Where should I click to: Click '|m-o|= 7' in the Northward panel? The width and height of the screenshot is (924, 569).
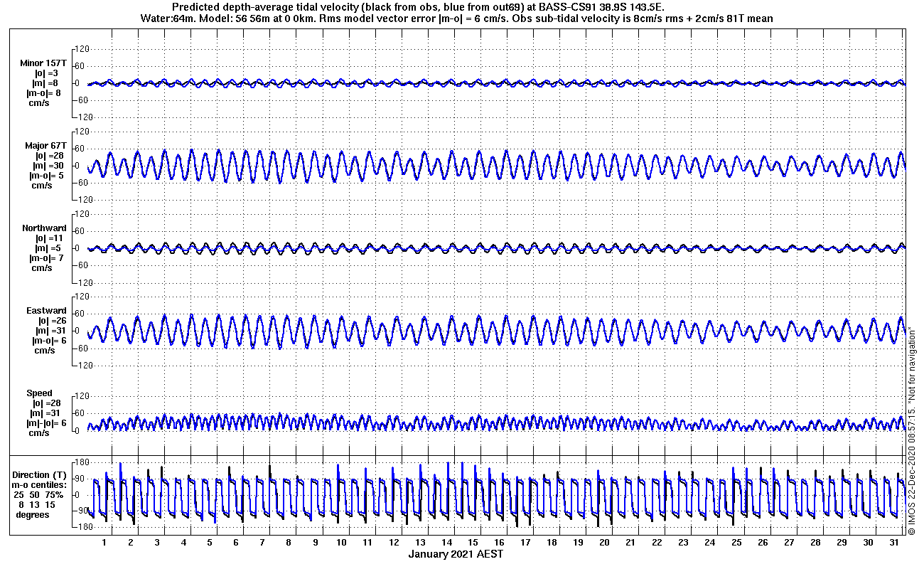[x=45, y=258]
